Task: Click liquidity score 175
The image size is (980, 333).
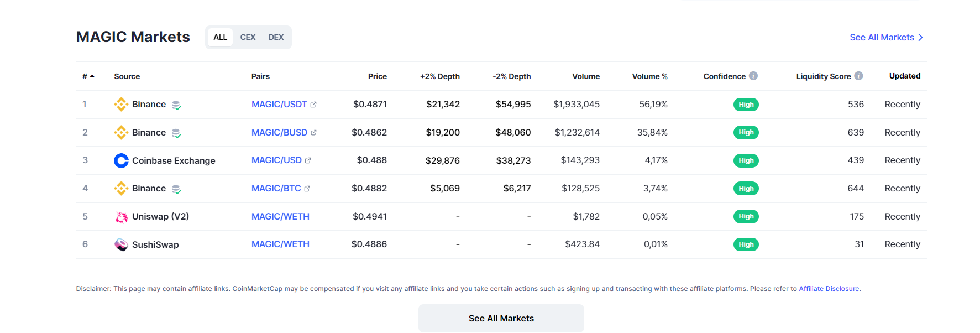Action: pyautogui.click(x=857, y=216)
